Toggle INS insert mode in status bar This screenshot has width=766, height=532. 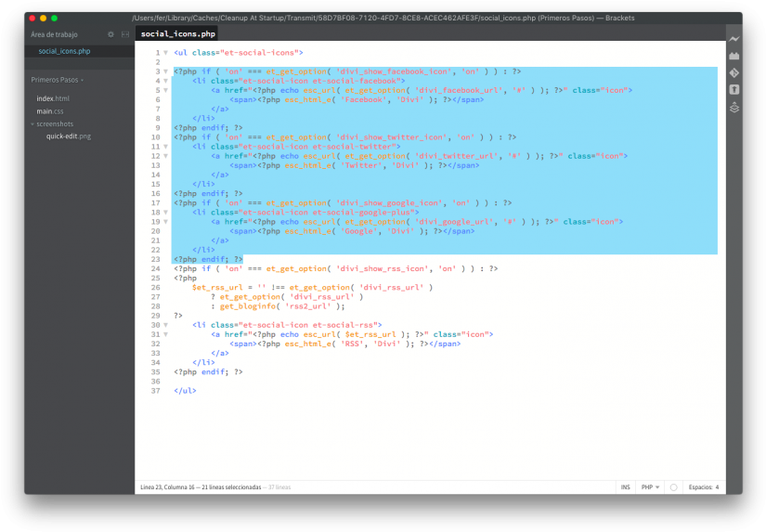pos(625,487)
